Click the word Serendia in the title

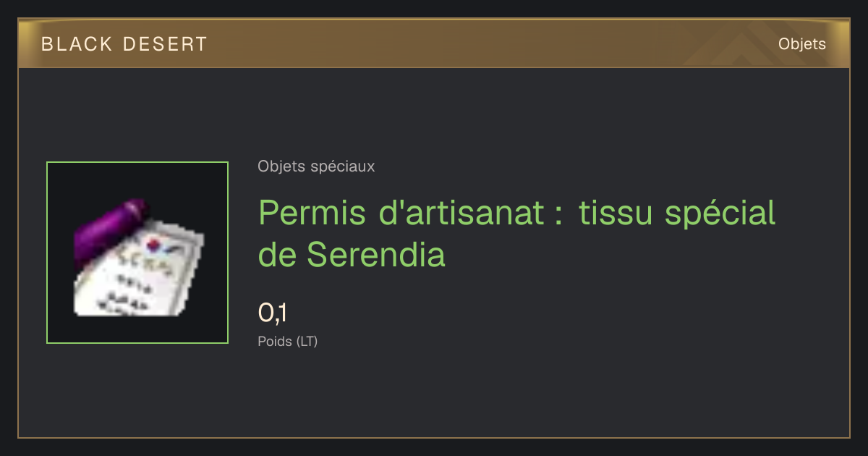click(x=375, y=254)
